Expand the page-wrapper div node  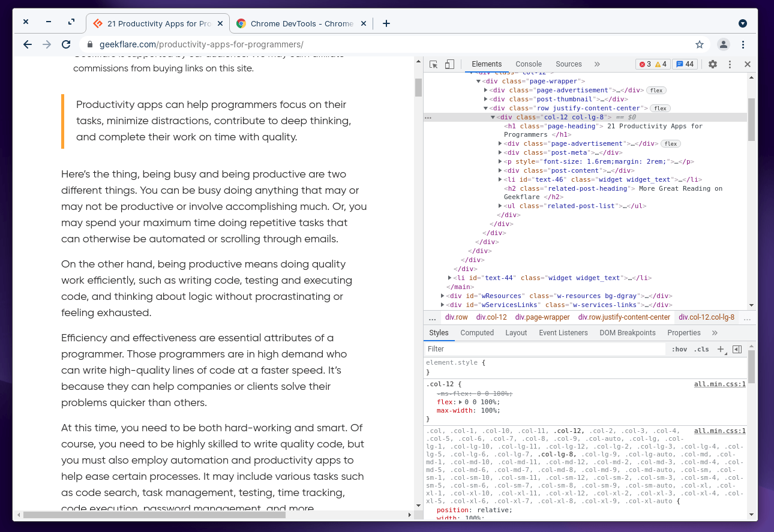[x=478, y=81]
